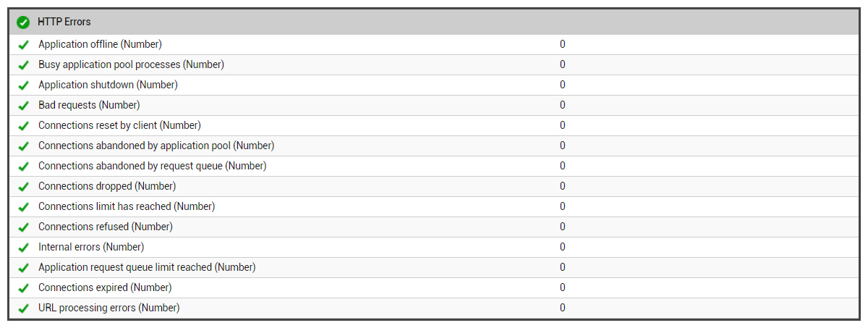Click the checkmark next to Connections refused
868x328 pixels.
[x=23, y=227]
